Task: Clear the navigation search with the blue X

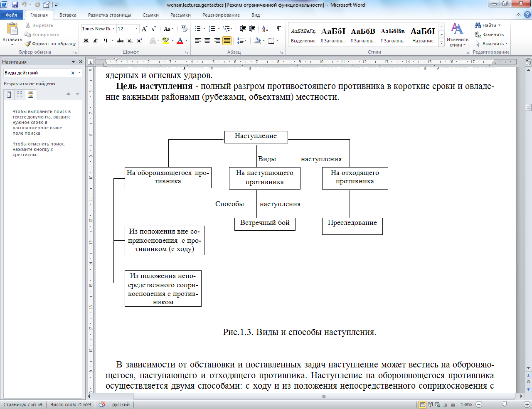Action: click(73, 73)
